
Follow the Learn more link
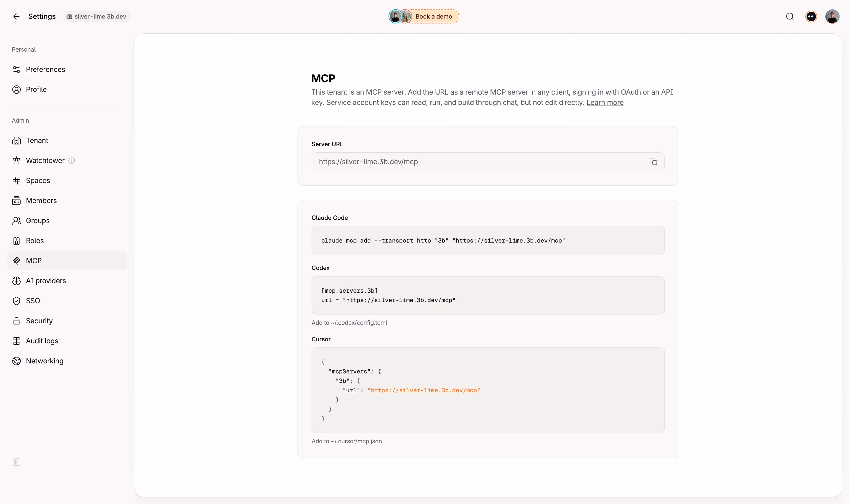[605, 103]
